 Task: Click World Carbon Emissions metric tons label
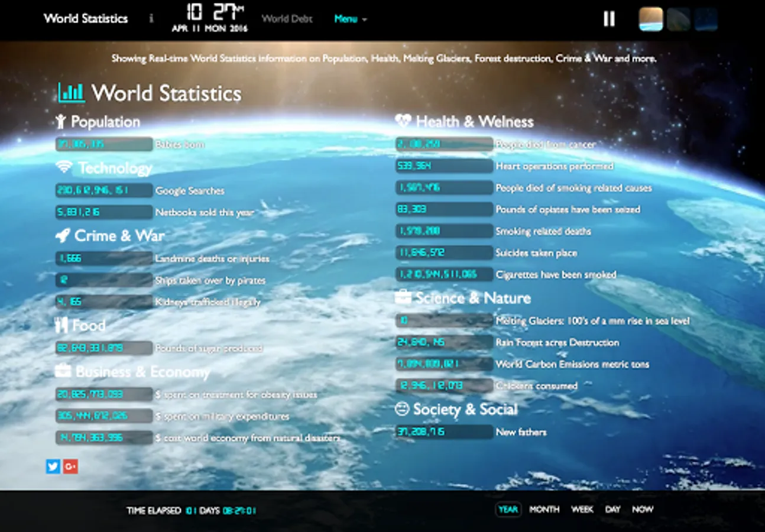[572, 364]
